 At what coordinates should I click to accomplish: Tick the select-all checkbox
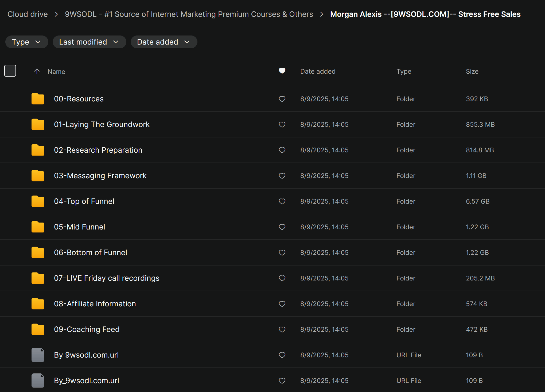10,71
